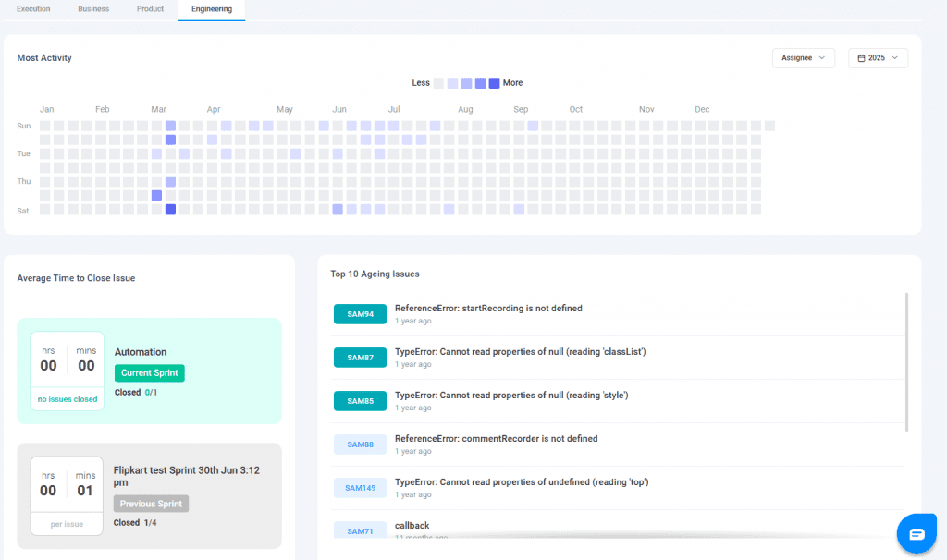Select the SAM149 issue badge

pyautogui.click(x=360, y=488)
